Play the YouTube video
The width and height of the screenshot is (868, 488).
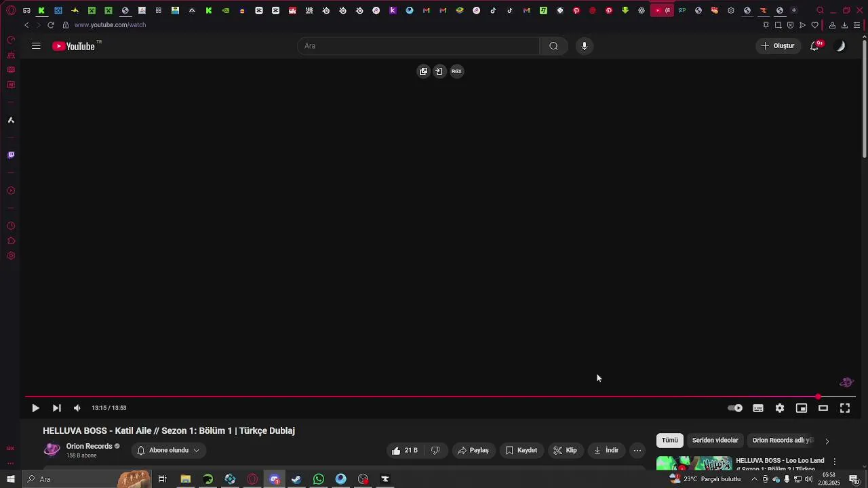click(x=35, y=408)
